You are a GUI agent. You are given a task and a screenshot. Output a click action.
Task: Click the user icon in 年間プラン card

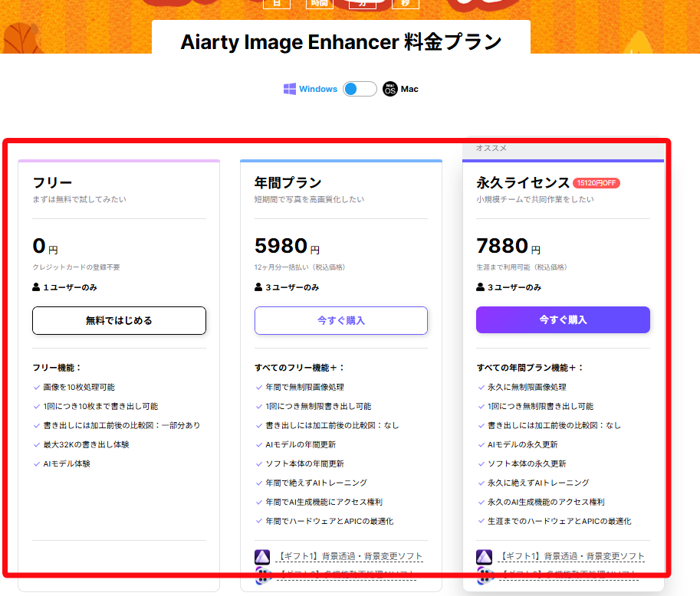258,287
